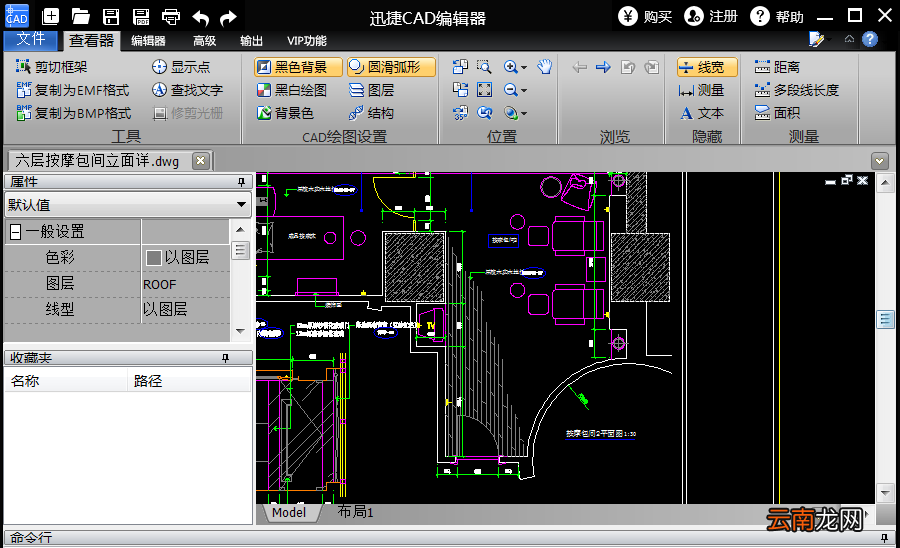Switch to Model tab
The height and width of the screenshot is (548, 900).
[x=289, y=512]
